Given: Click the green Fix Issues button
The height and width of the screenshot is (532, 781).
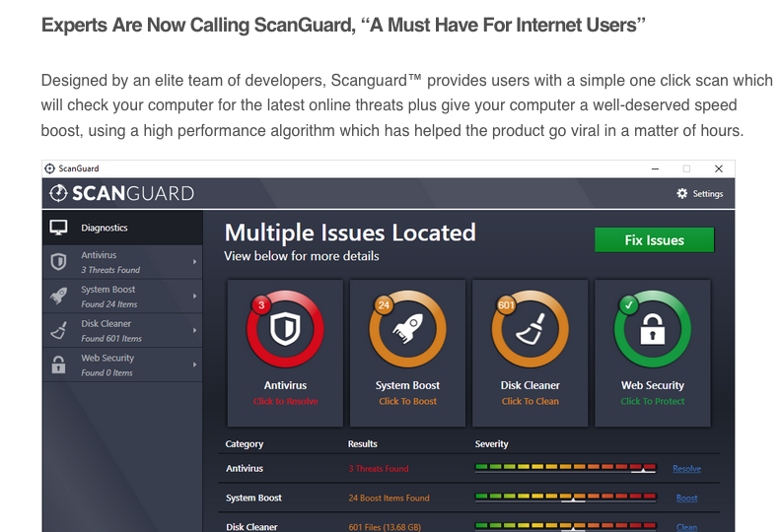Looking at the screenshot, I should point(655,239).
